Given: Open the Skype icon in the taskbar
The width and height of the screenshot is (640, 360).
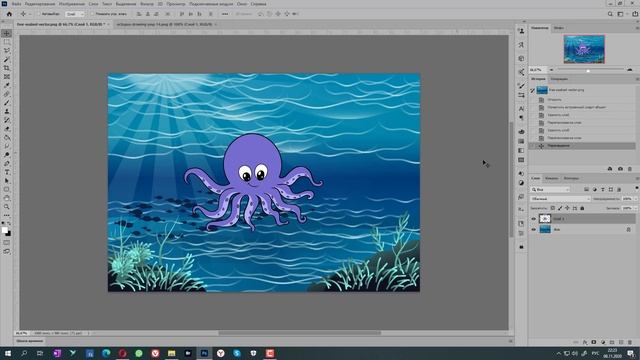Looking at the screenshot, I should (237, 353).
